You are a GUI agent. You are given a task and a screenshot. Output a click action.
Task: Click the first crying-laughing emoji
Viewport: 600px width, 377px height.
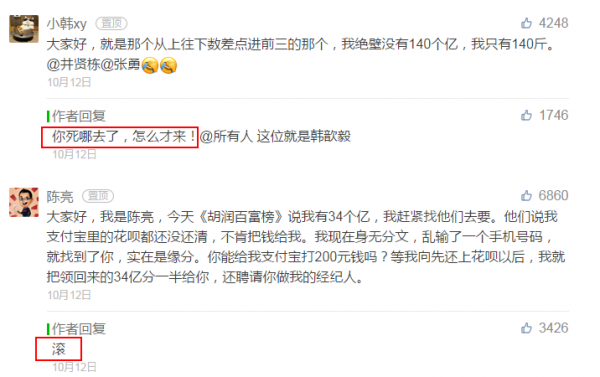pos(150,65)
